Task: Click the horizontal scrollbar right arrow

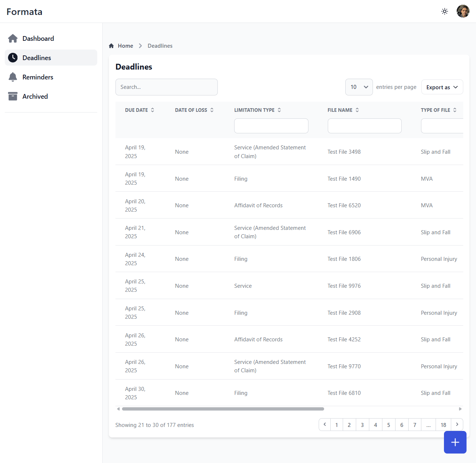Action: pyautogui.click(x=460, y=409)
